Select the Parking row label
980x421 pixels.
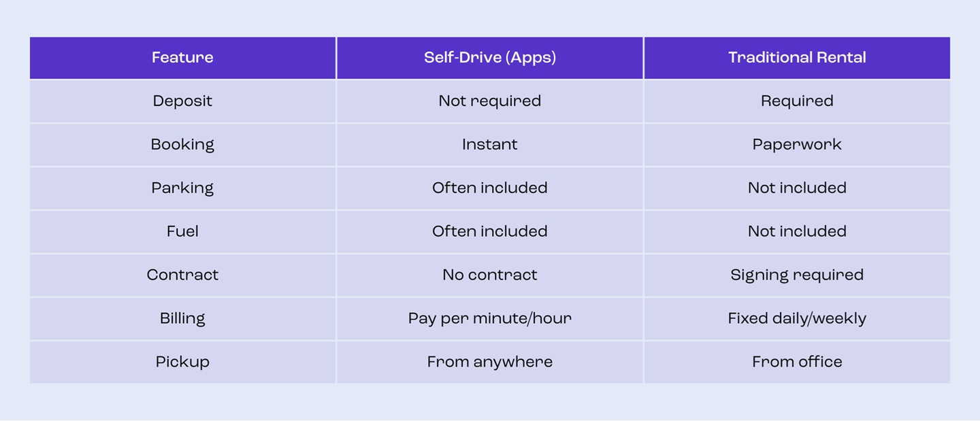(x=182, y=188)
